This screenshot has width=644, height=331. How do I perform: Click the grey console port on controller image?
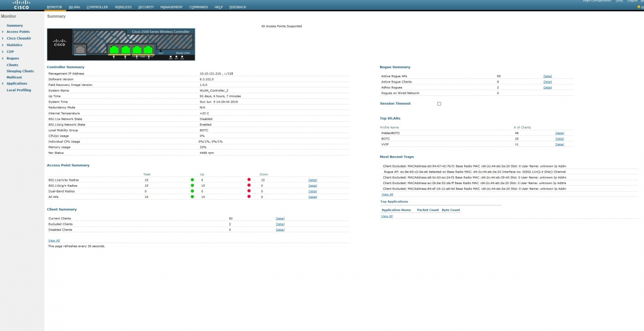click(x=80, y=49)
